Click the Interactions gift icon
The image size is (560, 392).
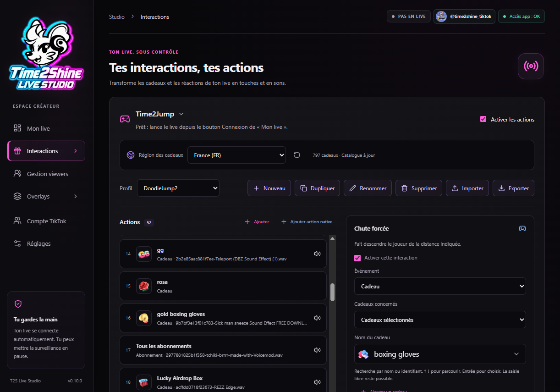point(17,151)
